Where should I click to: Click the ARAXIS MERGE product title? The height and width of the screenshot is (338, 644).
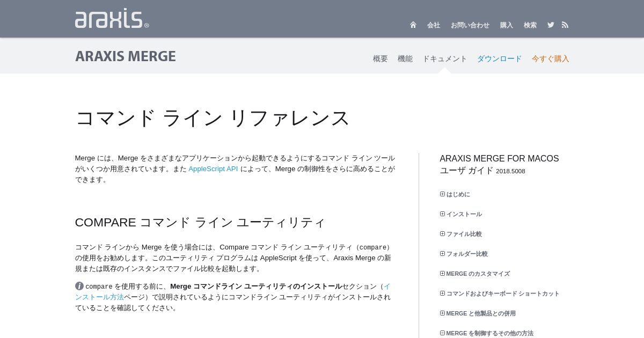pyautogui.click(x=126, y=56)
